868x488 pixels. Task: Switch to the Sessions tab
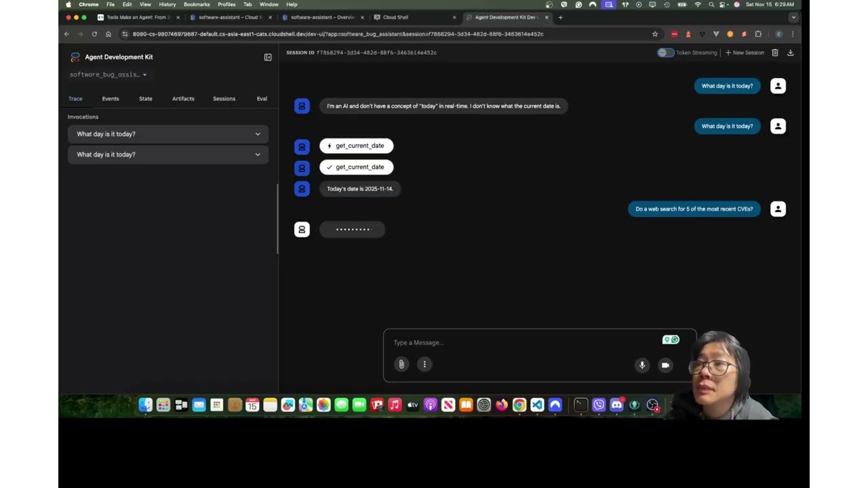pyautogui.click(x=224, y=99)
